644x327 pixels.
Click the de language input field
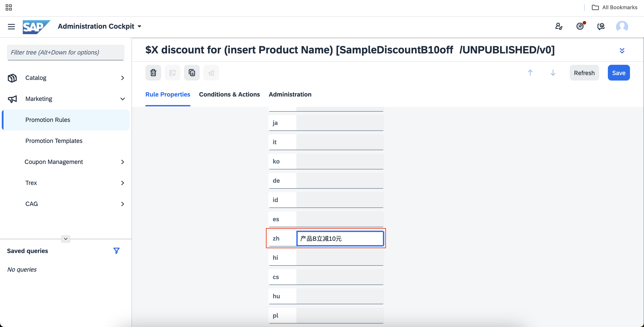pyautogui.click(x=340, y=181)
